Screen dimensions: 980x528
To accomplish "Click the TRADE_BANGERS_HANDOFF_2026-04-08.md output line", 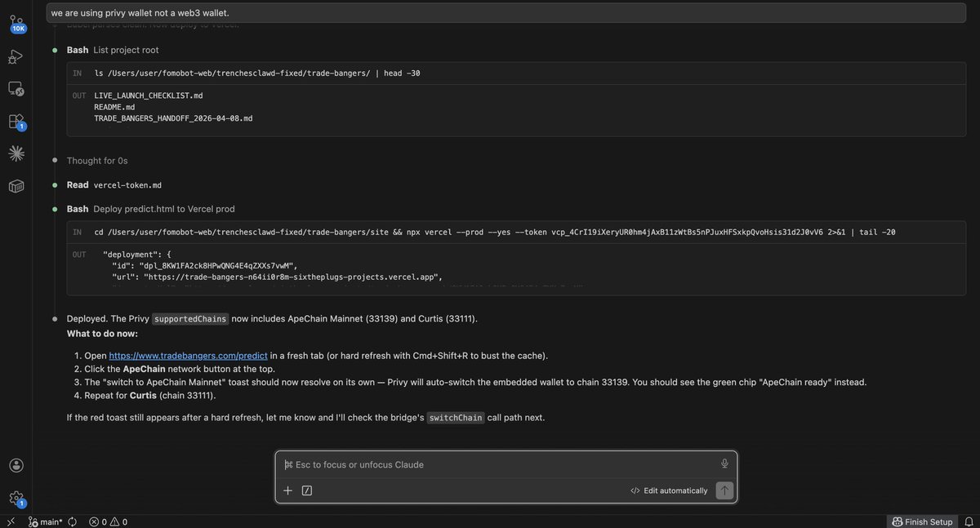I will tap(173, 118).
